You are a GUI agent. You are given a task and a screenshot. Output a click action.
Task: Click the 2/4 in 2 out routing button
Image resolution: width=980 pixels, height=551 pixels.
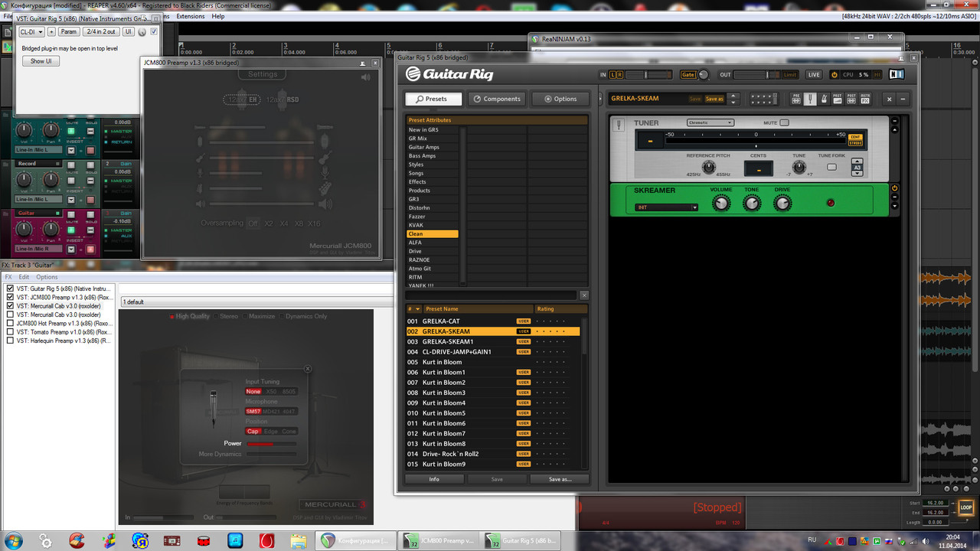coord(101,32)
